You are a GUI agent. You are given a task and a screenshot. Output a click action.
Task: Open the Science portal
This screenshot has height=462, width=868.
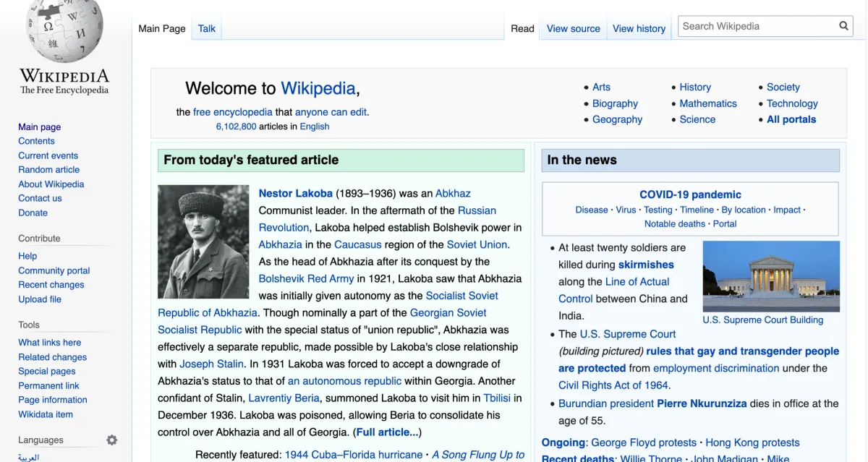(697, 119)
